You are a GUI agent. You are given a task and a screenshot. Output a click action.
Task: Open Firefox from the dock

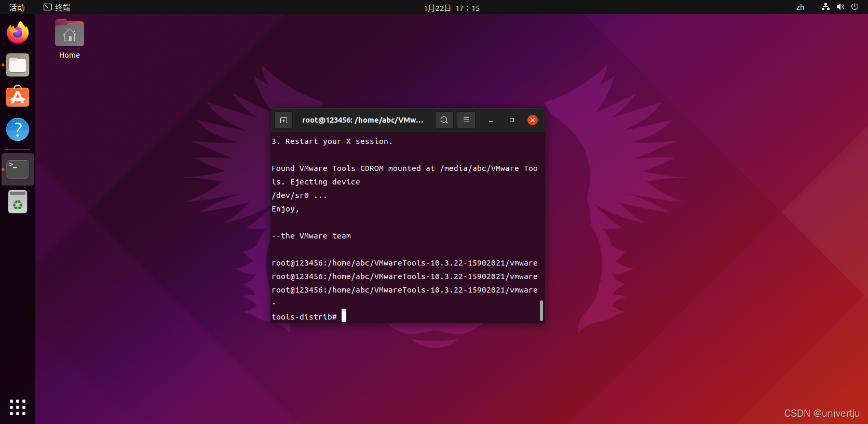[18, 33]
